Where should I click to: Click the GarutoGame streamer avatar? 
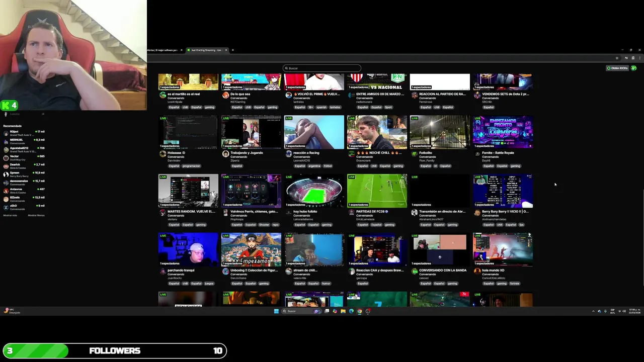coord(225,271)
